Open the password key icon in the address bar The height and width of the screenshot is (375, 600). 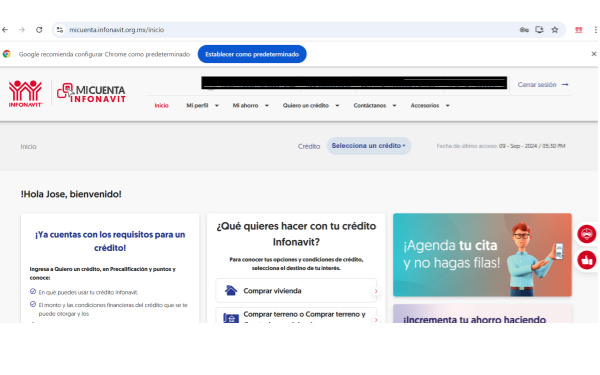click(x=524, y=30)
